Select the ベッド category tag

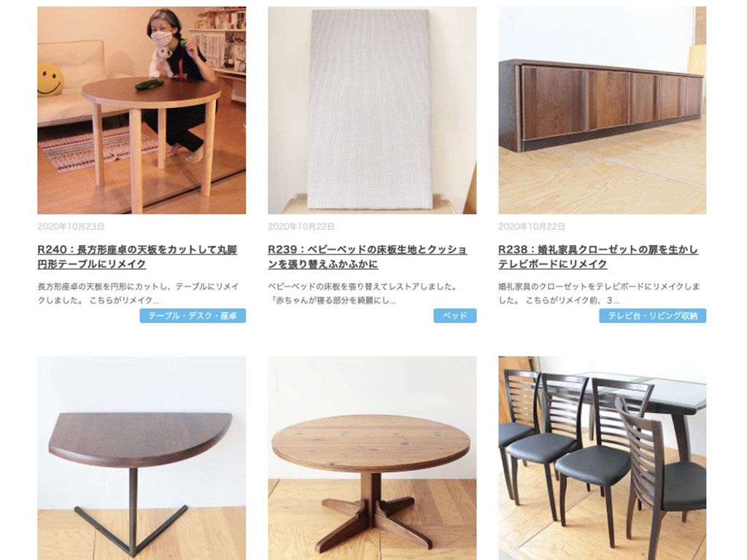(455, 316)
